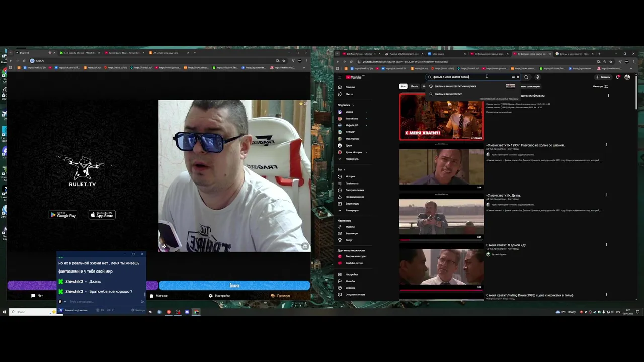Open three-dot menu for «С меня хватит!» Дуэль
Image resolution: width=644 pixels, height=362 pixels.
pyautogui.click(x=606, y=195)
